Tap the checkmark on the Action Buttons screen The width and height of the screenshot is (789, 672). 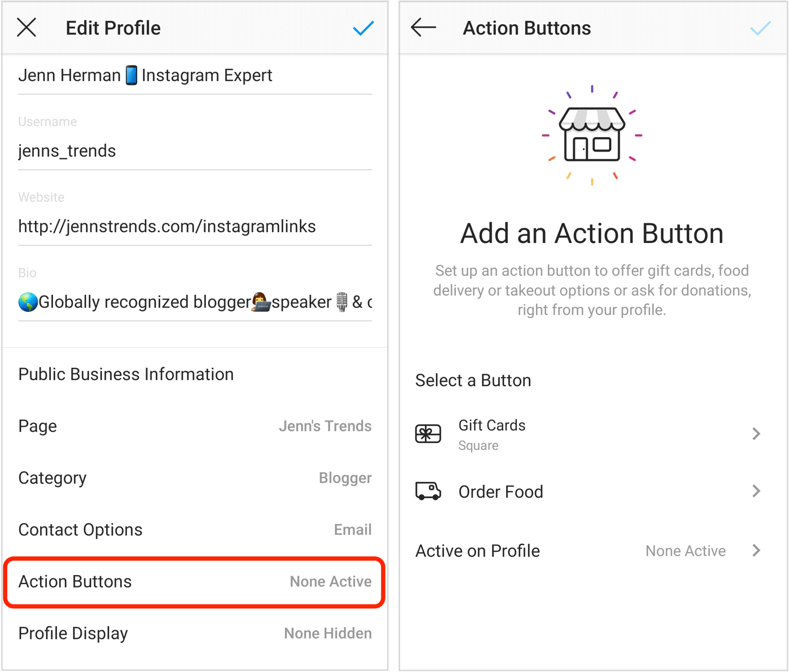(761, 27)
